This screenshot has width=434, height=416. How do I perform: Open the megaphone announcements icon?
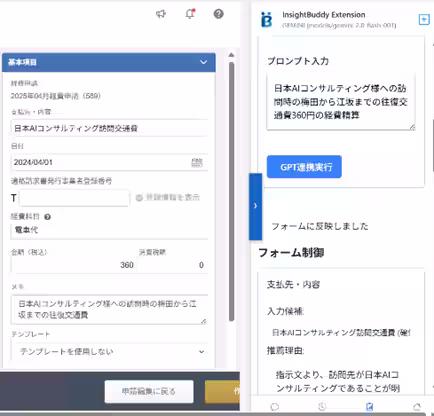click(161, 14)
